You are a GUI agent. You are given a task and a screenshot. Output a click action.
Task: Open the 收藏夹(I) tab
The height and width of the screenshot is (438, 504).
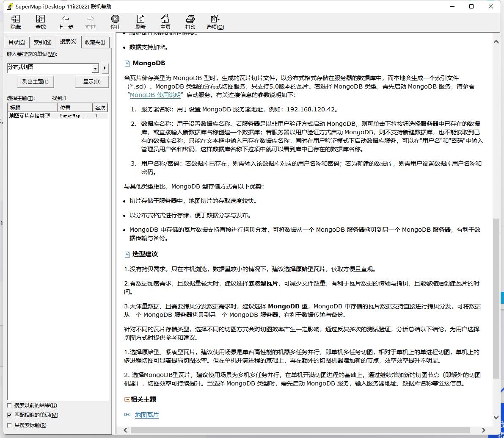95,42
